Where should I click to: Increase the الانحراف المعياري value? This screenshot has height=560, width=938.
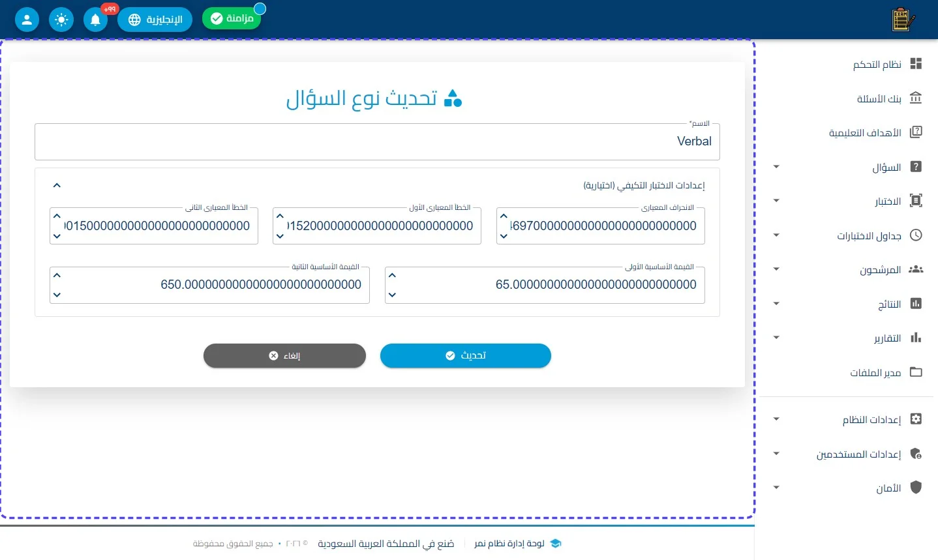click(x=504, y=216)
